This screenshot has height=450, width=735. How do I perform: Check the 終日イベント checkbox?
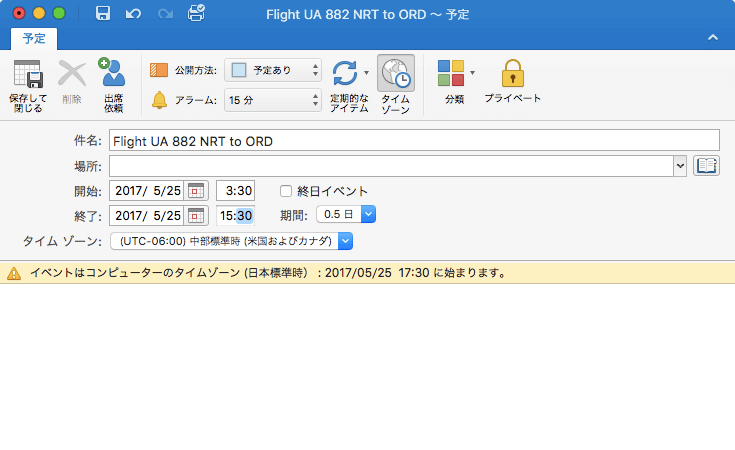pos(285,191)
